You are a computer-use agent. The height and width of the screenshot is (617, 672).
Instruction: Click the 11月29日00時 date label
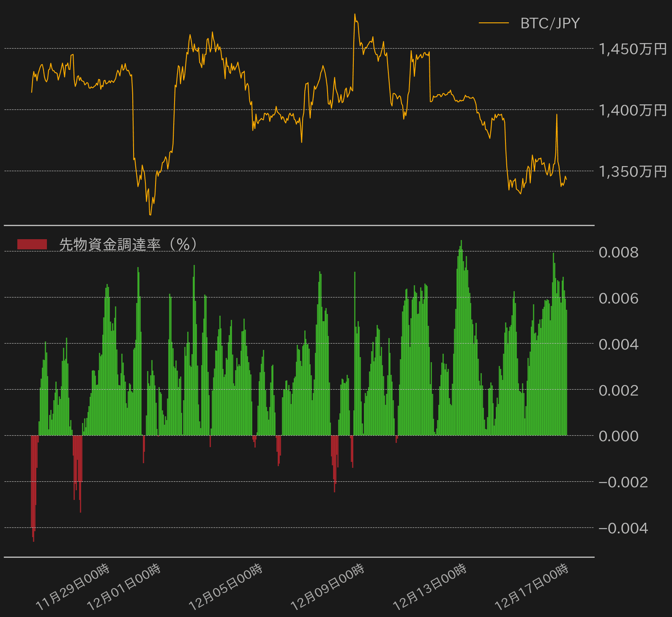(73, 587)
